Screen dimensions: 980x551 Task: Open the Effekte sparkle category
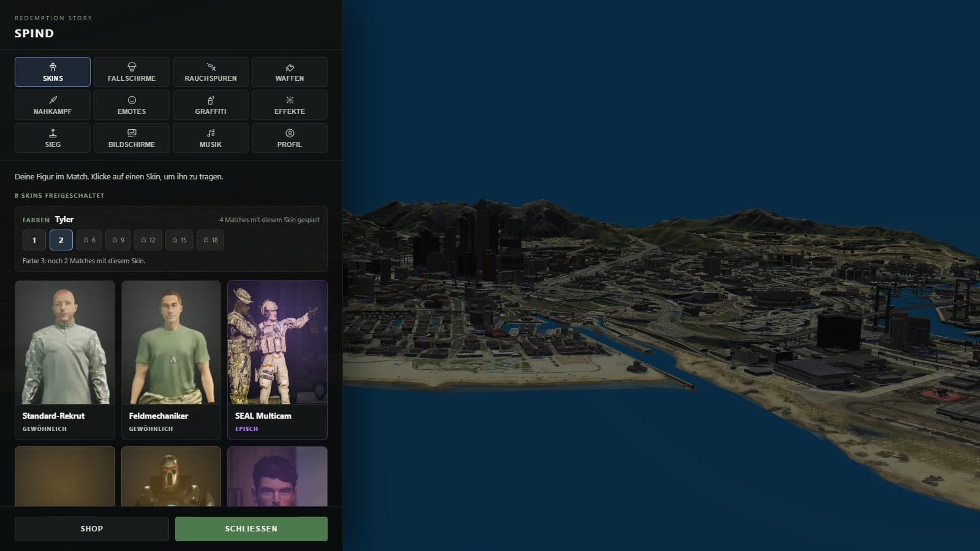click(290, 105)
